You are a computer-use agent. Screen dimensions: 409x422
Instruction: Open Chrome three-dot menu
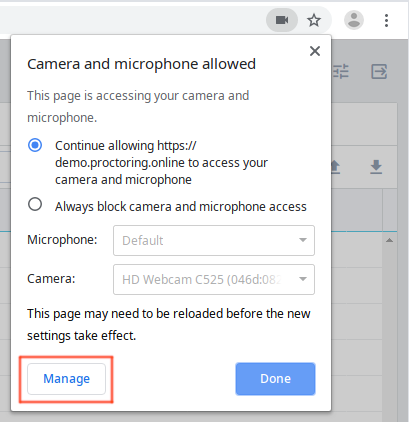click(x=386, y=20)
